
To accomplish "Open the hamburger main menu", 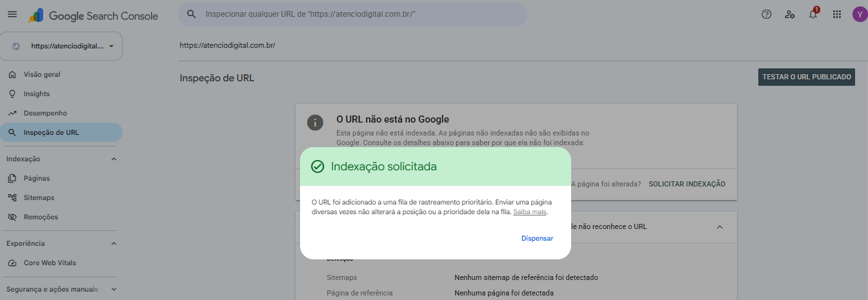I will click(12, 14).
